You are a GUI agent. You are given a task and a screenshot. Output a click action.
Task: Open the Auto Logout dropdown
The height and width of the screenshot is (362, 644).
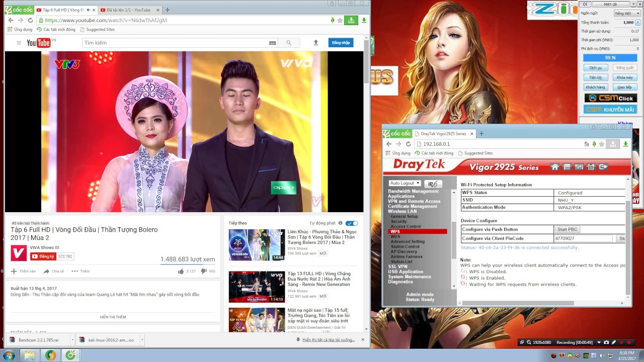click(x=405, y=183)
